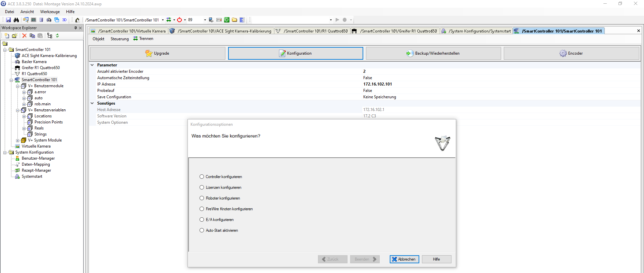Screen dimensions: 644x273
Task: Click the binoculars search icon
Action: 16,20
